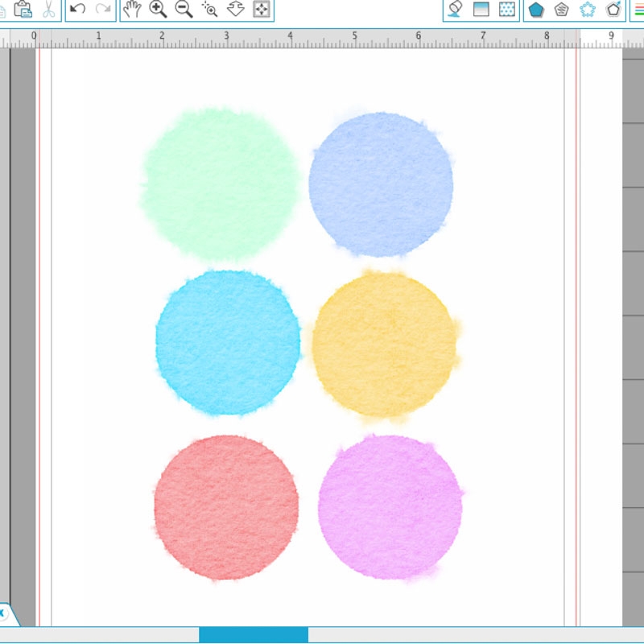Click the Zoom Out magnifier
Viewport: 644px width, 644px height.
184,9
